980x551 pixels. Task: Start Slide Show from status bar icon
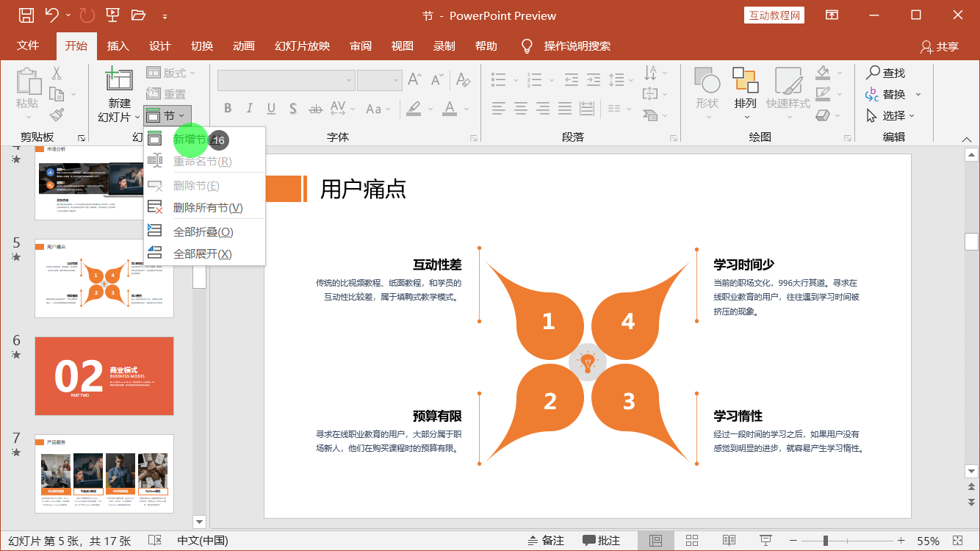765,541
